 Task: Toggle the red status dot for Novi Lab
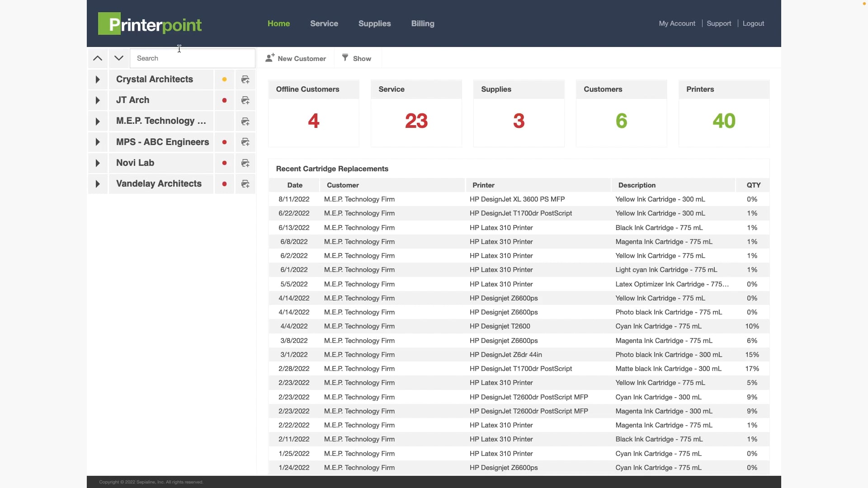[x=224, y=163]
